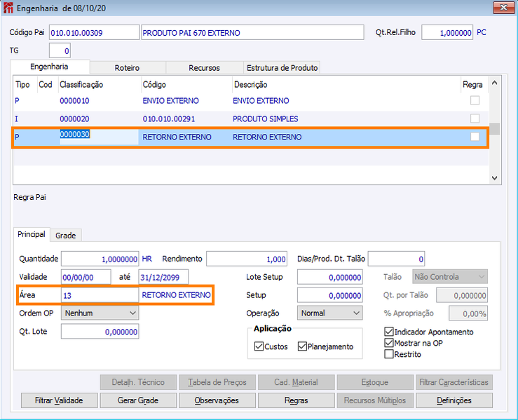Screen dimensions: 518x420
Task: Uncheck the Custos checkbox
Action: tap(259, 346)
